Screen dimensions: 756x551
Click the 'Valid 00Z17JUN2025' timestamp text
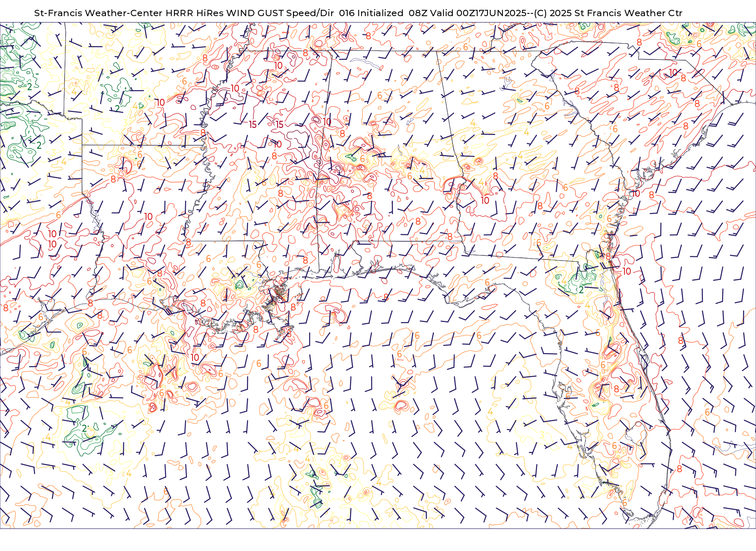pyautogui.click(x=478, y=13)
